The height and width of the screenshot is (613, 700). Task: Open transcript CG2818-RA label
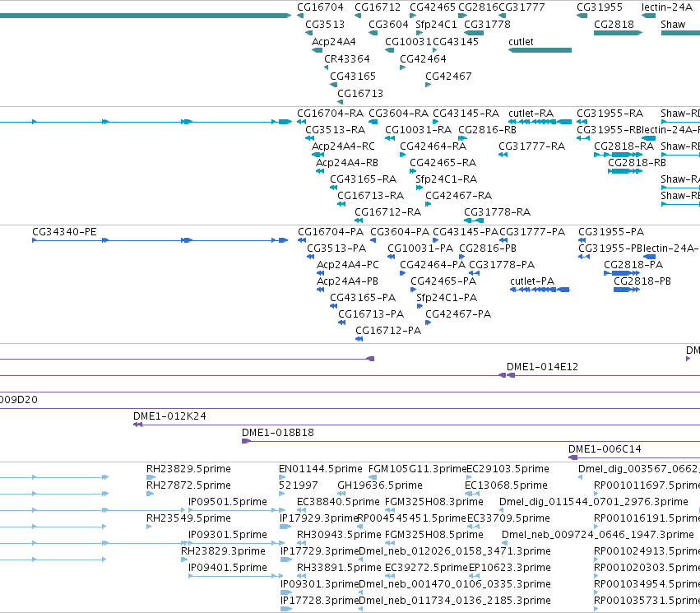coord(624,146)
